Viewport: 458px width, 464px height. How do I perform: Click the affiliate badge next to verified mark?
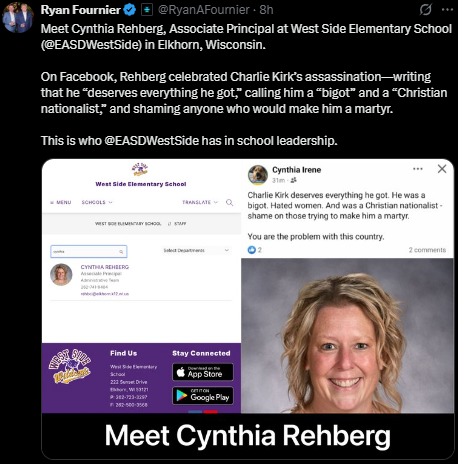[147, 10]
